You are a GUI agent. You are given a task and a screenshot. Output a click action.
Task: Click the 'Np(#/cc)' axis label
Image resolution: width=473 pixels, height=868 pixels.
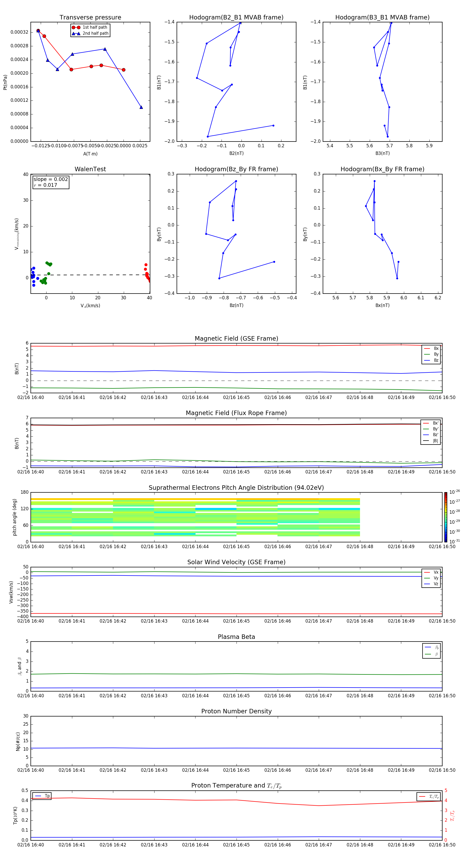tap(18, 741)
